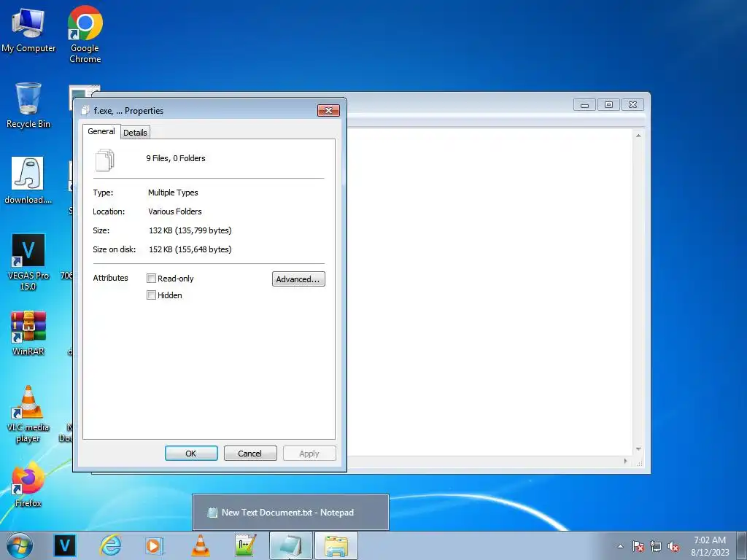Open Notepad++ from the taskbar
This screenshot has width=747, height=560.
coord(245,545)
